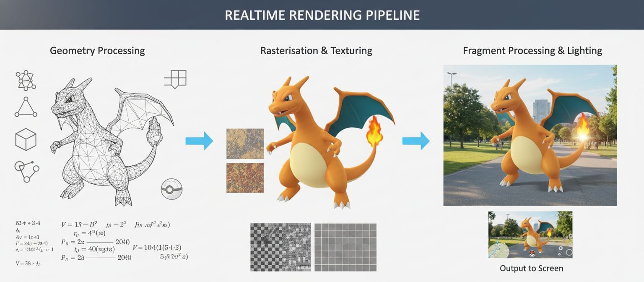The height and width of the screenshot is (282, 644).
Task: Click the second blue arrow before final render
Action: coord(416,141)
